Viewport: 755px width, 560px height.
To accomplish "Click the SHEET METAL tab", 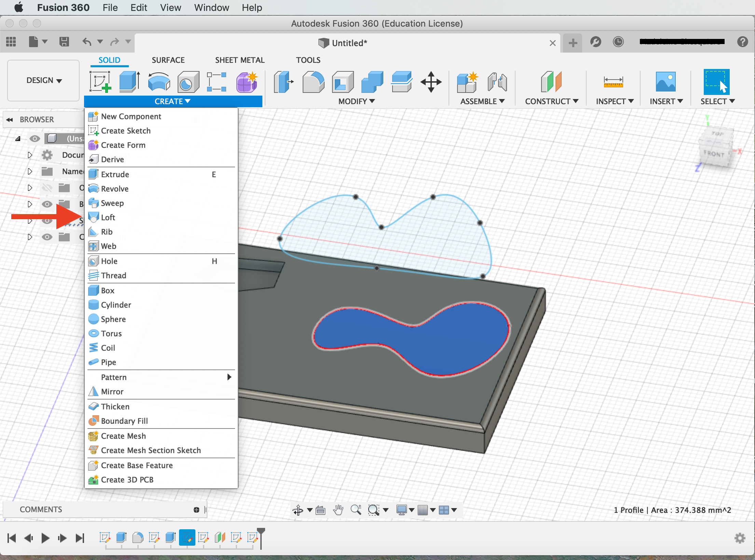I will point(239,60).
